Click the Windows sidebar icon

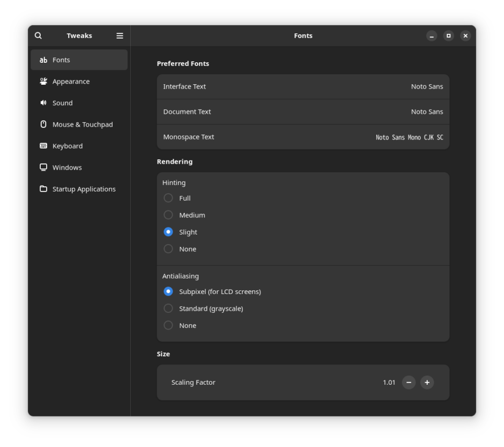tap(43, 167)
